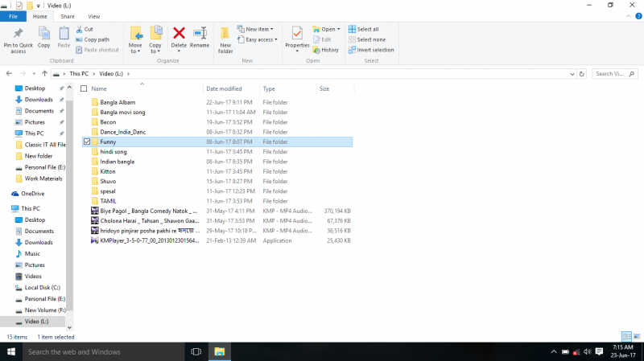Click Search the web and Windows box
Screen dimensions: 644x361
(104, 351)
